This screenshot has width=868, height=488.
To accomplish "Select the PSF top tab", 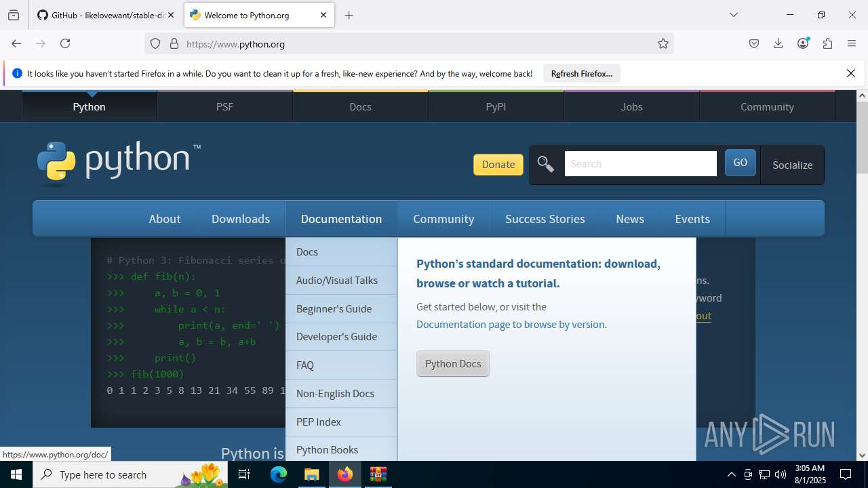I will coord(224,106).
